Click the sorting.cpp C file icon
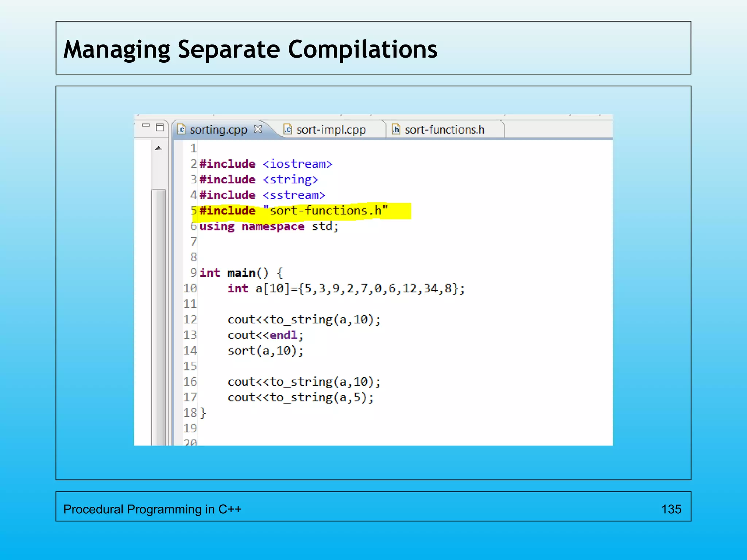Viewport: 747px width, 560px height. [x=181, y=129]
